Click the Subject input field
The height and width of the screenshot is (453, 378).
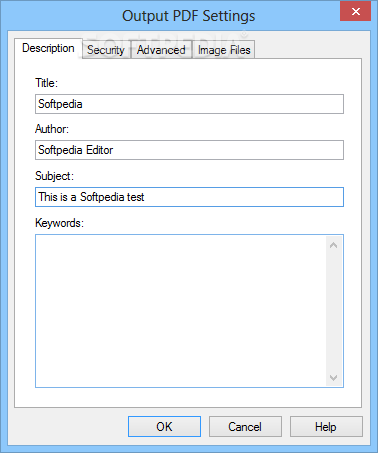[x=189, y=197]
